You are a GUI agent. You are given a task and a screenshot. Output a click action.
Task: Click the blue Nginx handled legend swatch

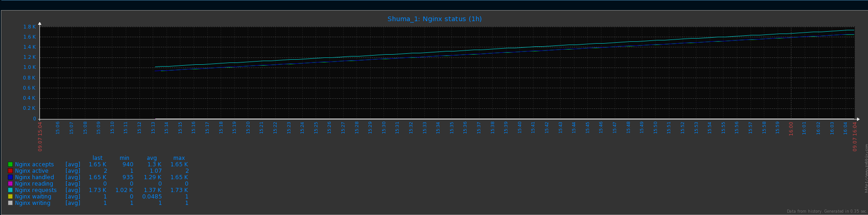(x=10, y=177)
